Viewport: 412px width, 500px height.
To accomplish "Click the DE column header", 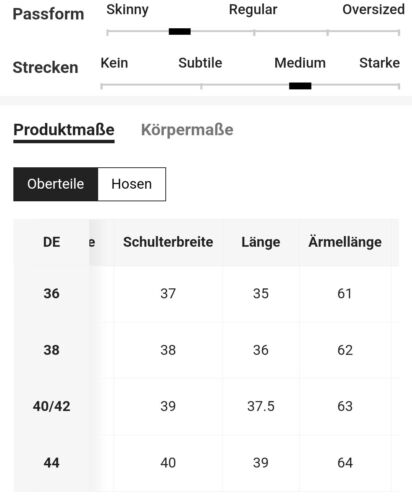I will [x=52, y=242].
